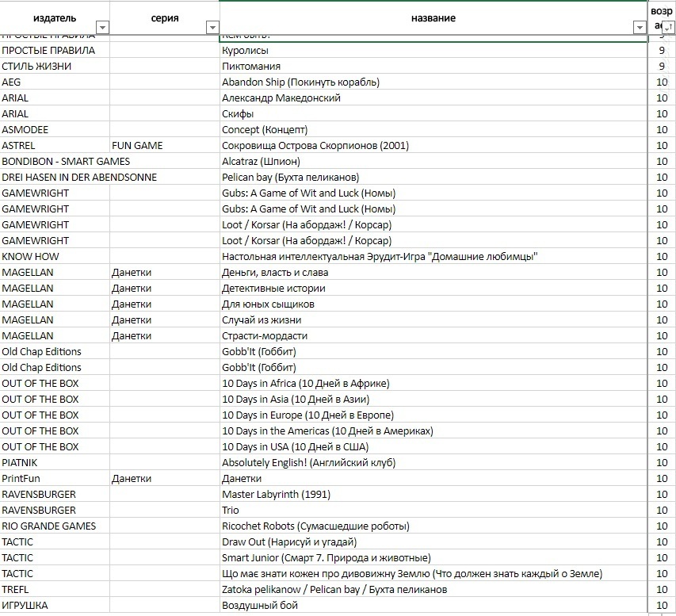Select the cell 10 Days in Europe
The height and width of the screenshot is (616, 676).
coord(433,415)
